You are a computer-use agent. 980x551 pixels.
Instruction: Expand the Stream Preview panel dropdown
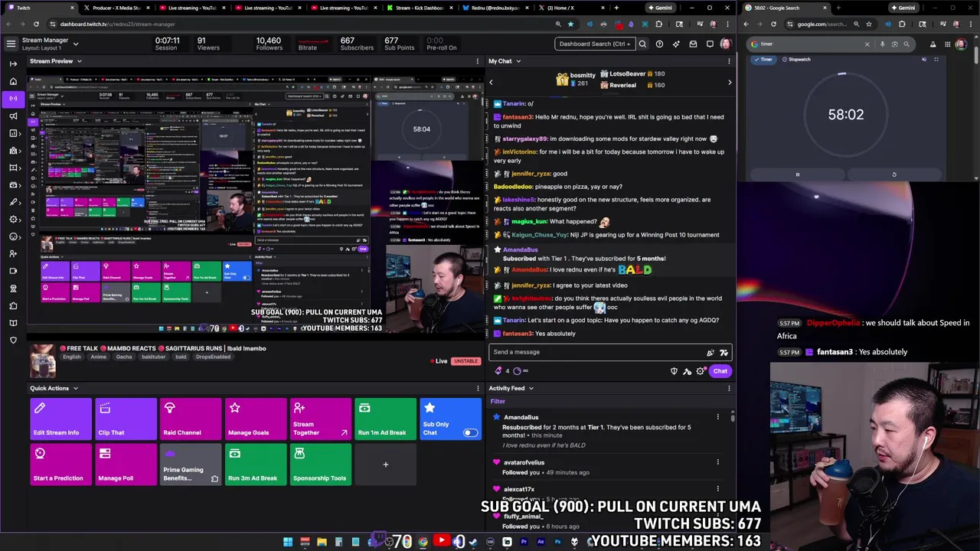pyautogui.click(x=79, y=61)
